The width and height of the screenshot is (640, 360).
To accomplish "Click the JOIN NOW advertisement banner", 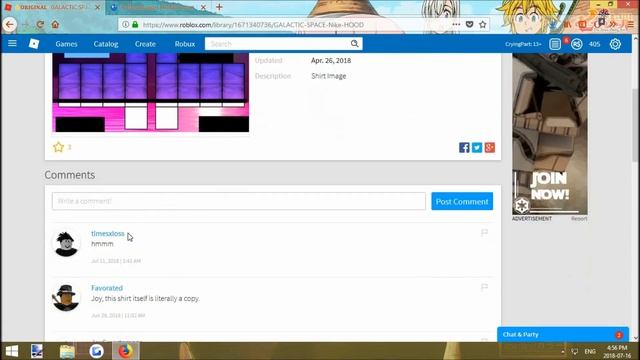I will tap(550, 134).
